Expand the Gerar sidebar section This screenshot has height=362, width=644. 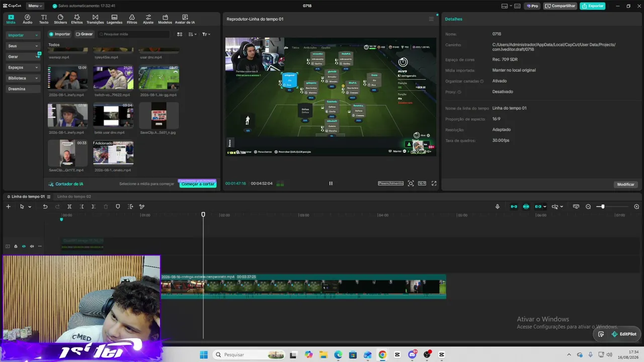click(23, 57)
